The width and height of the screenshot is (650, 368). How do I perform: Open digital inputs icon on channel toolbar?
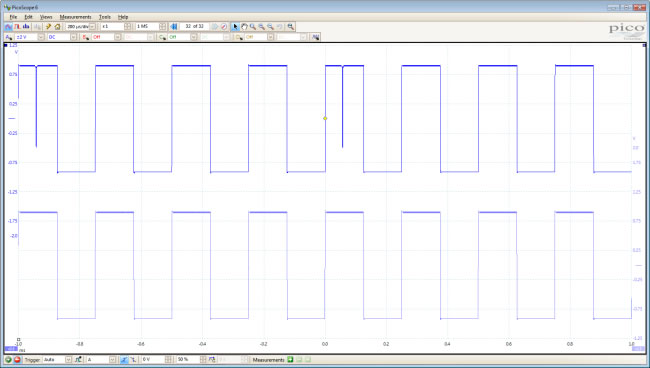coord(315,37)
